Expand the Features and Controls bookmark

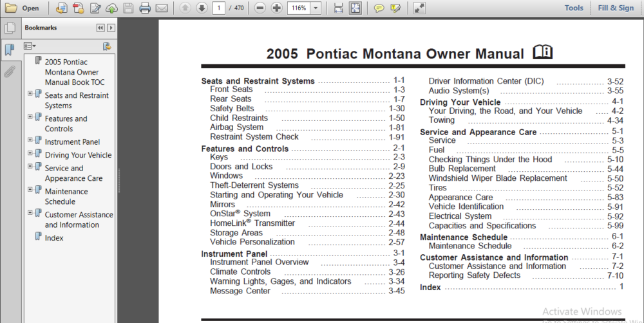pos(30,117)
